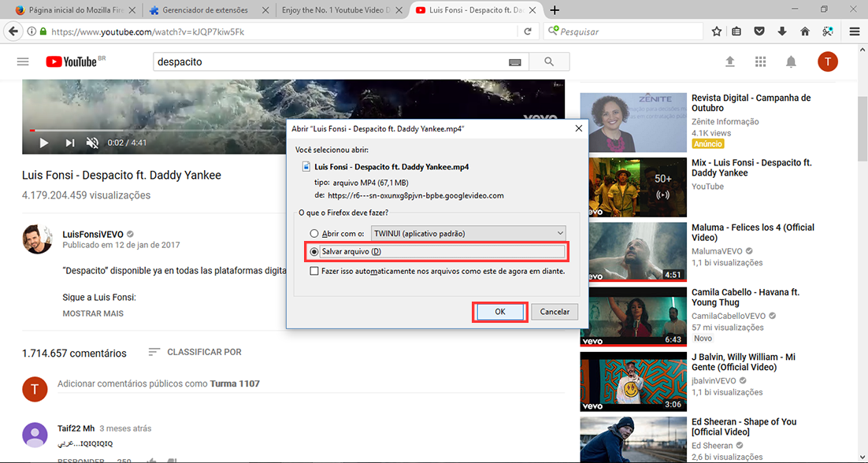
Task: Click the site info icon in address bar
Action: (x=32, y=31)
